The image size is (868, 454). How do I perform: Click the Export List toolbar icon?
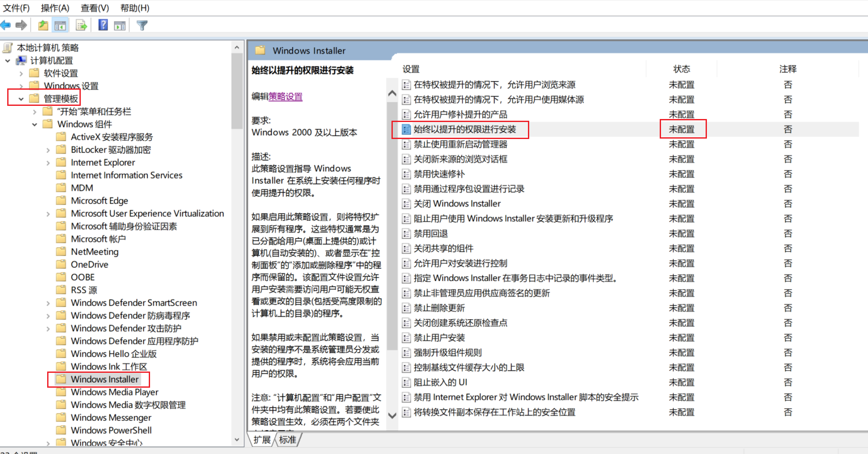[x=81, y=26]
